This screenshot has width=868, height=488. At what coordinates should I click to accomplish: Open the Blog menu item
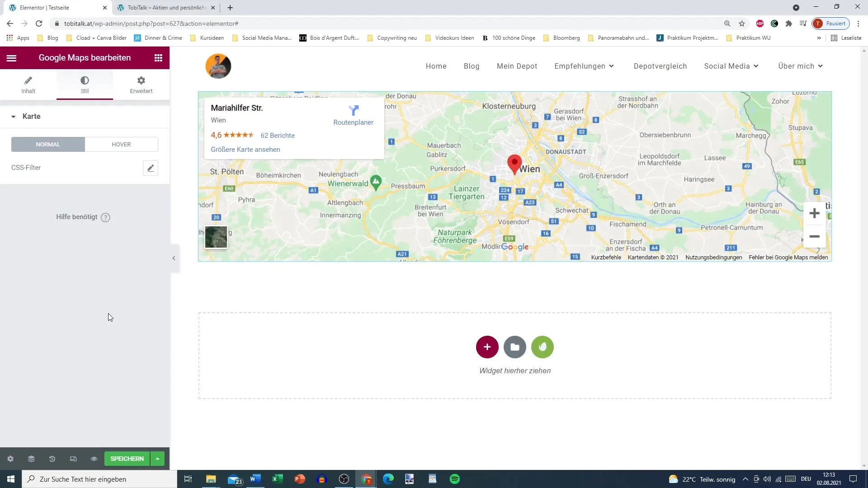point(472,66)
